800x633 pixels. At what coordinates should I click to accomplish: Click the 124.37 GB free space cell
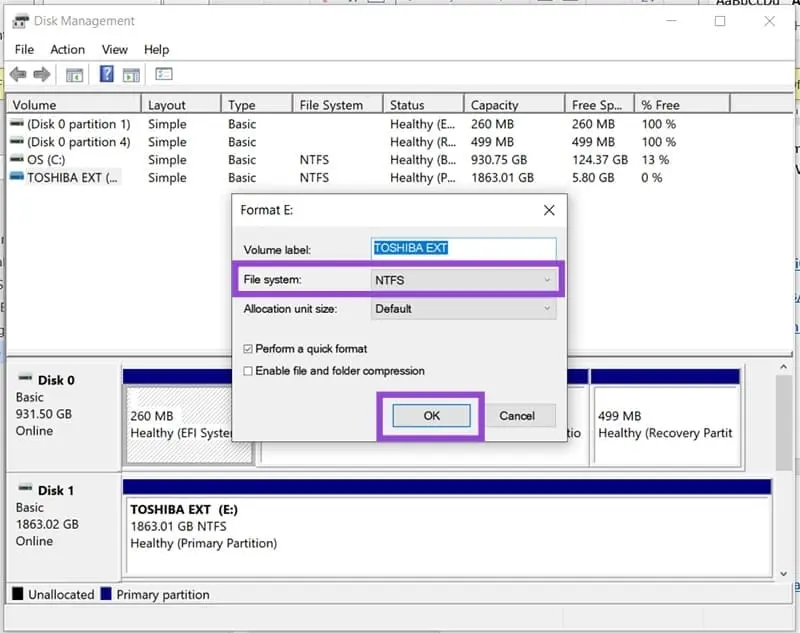point(600,160)
